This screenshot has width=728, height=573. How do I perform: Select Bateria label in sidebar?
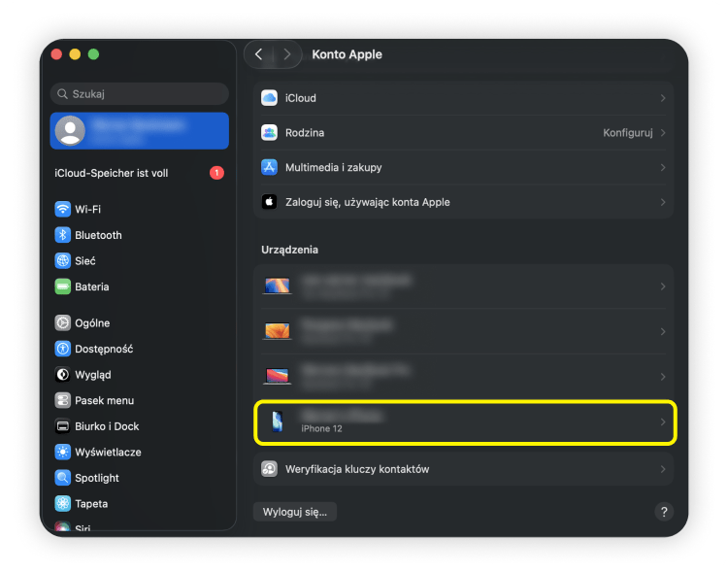pyautogui.click(x=92, y=286)
